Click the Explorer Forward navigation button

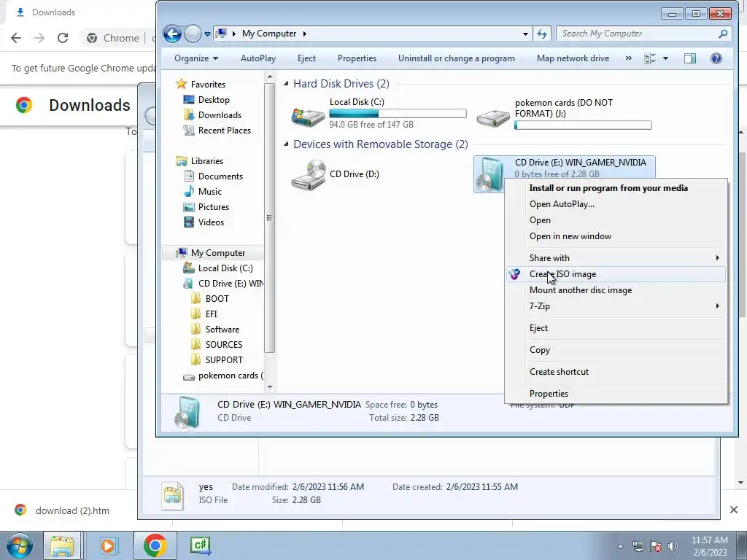click(x=193, y=34)
